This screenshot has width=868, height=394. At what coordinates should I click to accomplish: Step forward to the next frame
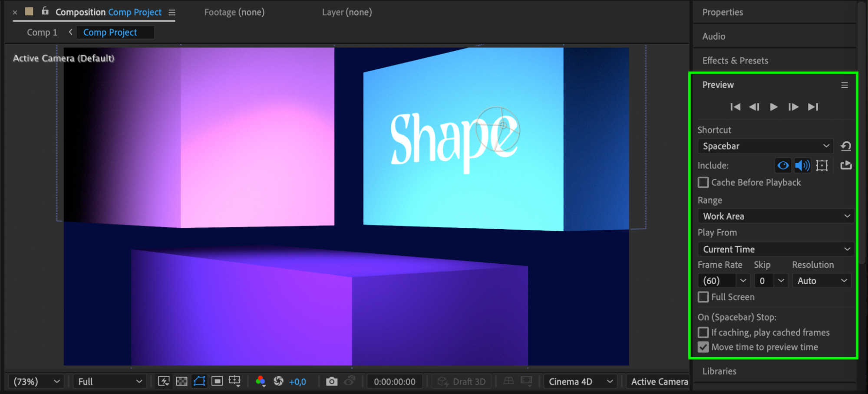point(793,107)
